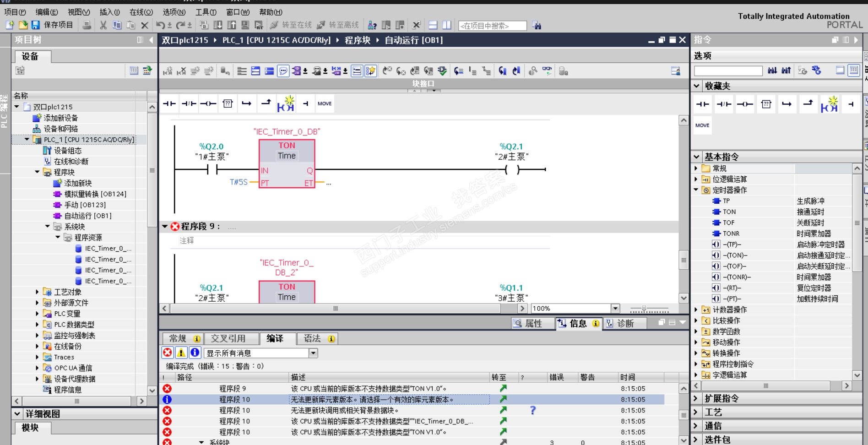This screenshot has height=445, width=868.
Task: Insert MOVE instruction from editor favorites bar
Action: 325,103
